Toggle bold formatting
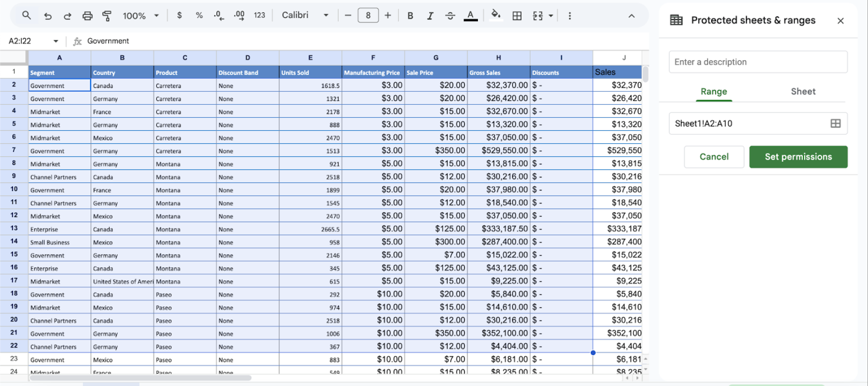Viewport: 868px width, 386px height. 410,16
